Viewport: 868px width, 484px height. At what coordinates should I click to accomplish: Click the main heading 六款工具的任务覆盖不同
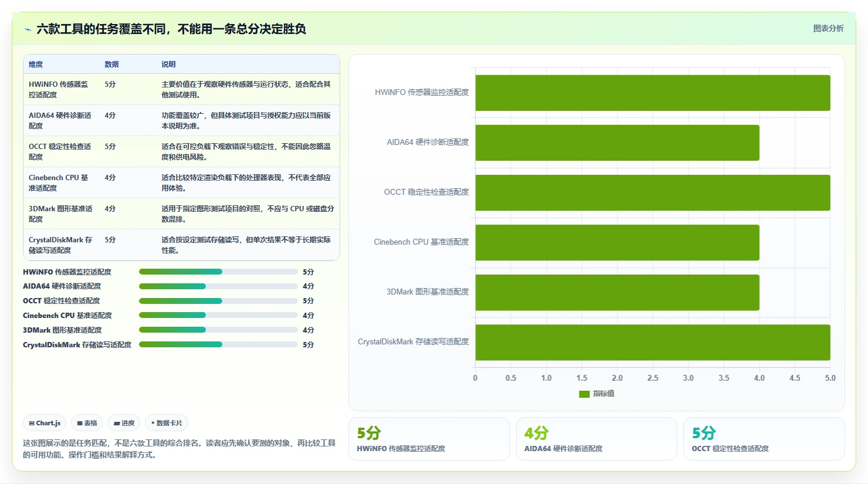pyautogui.click(x=171, y=29)
